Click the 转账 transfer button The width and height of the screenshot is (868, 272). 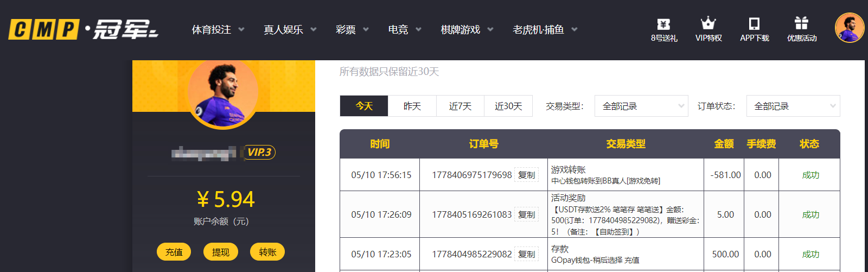pyautogui.click(x=267, y=252)
